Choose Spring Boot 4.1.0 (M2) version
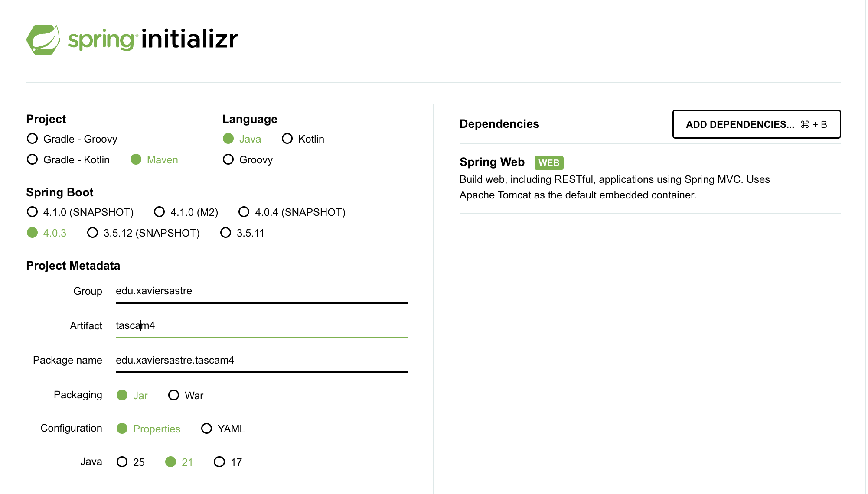The width and height of the screenshot is (868, 494). 160,212
